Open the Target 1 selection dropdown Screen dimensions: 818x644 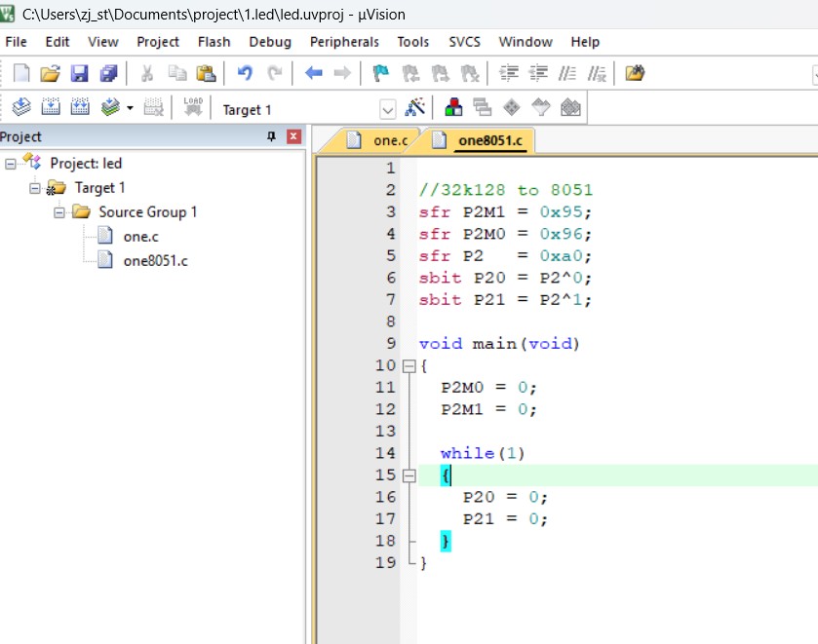click(x=387, y=110)
